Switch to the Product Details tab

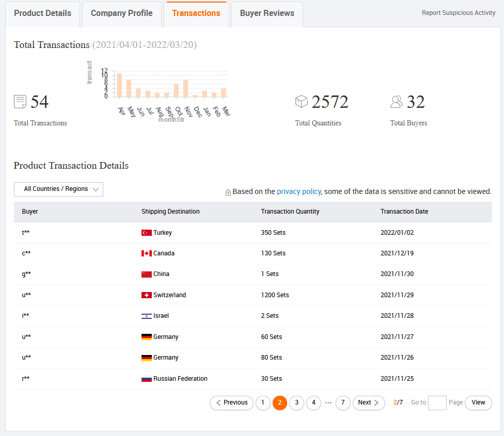tap(43, 13)
